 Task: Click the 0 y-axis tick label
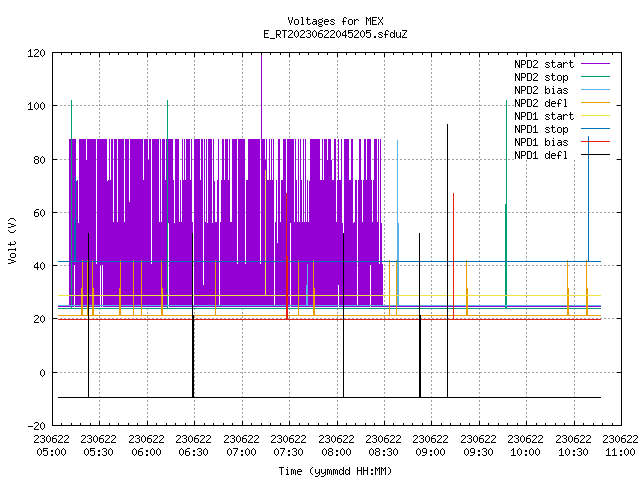click(42, 373)
